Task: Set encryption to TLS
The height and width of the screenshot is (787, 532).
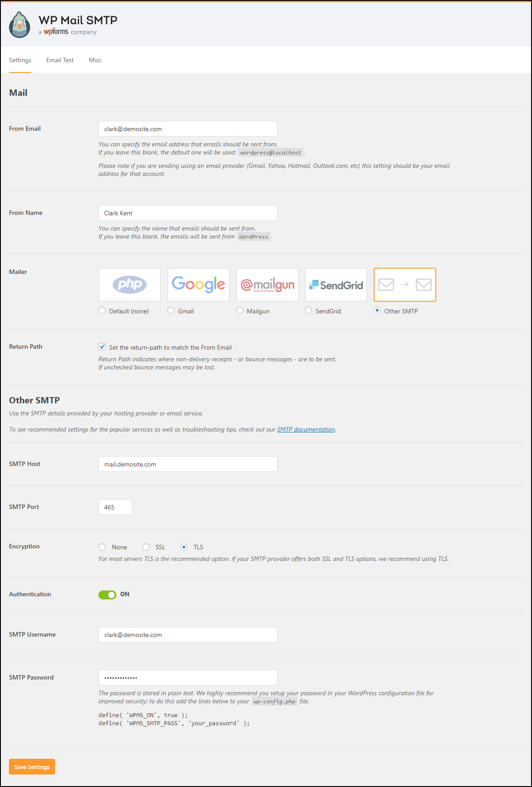Action: coord(184,547)
